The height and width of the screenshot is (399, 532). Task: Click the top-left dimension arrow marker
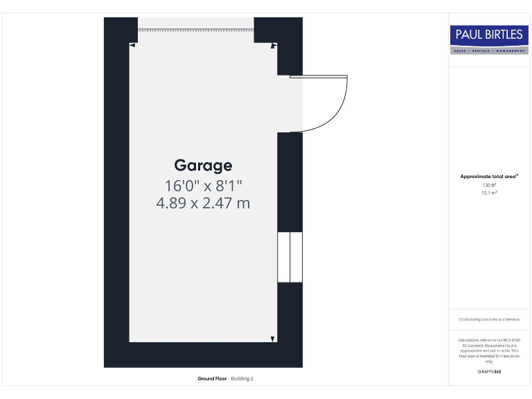point(132,46)
